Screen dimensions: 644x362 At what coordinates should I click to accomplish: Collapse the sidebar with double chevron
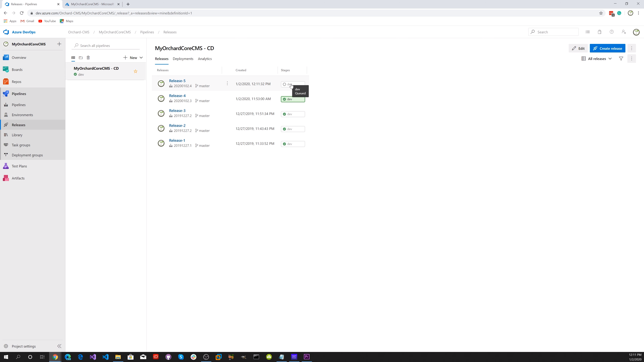59,346
